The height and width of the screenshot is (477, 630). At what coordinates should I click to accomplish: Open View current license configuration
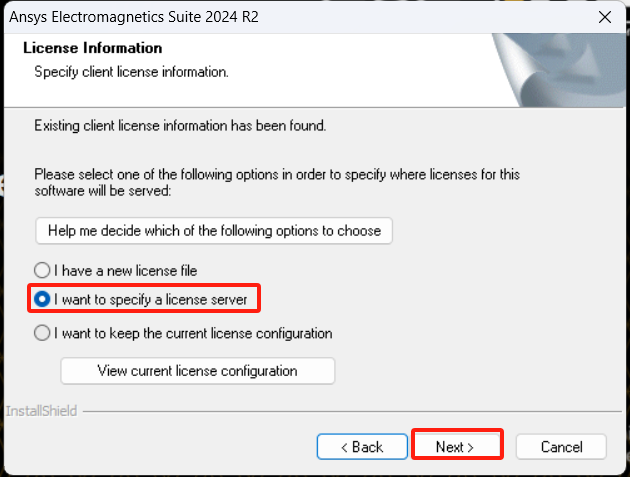point(197,371)
